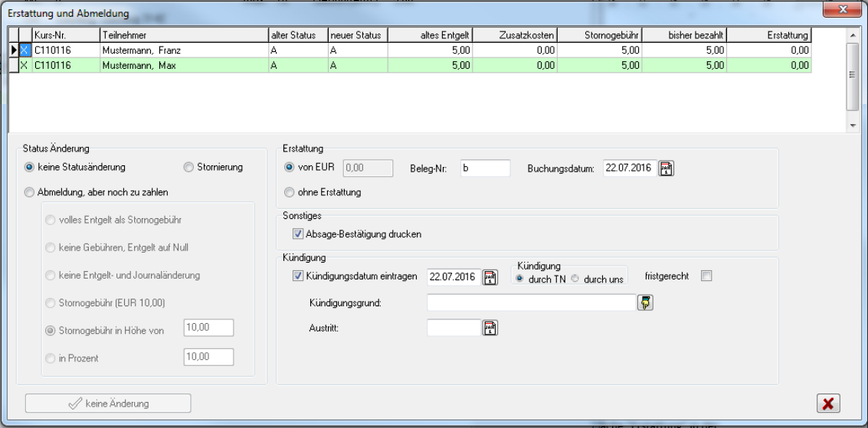868x428 pixels.
Task: Click Buchungsdatum date field
Action: (630, 168)
